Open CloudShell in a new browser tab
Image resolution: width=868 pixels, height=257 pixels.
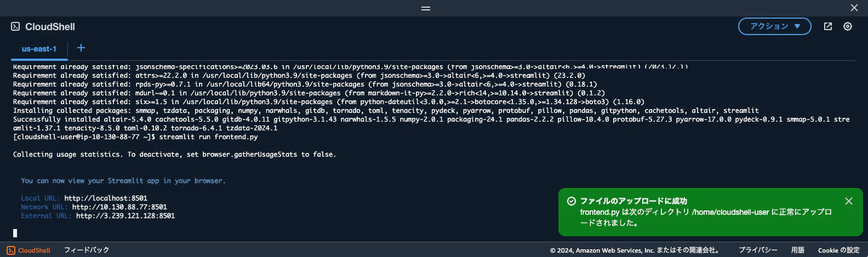[828, 26]
